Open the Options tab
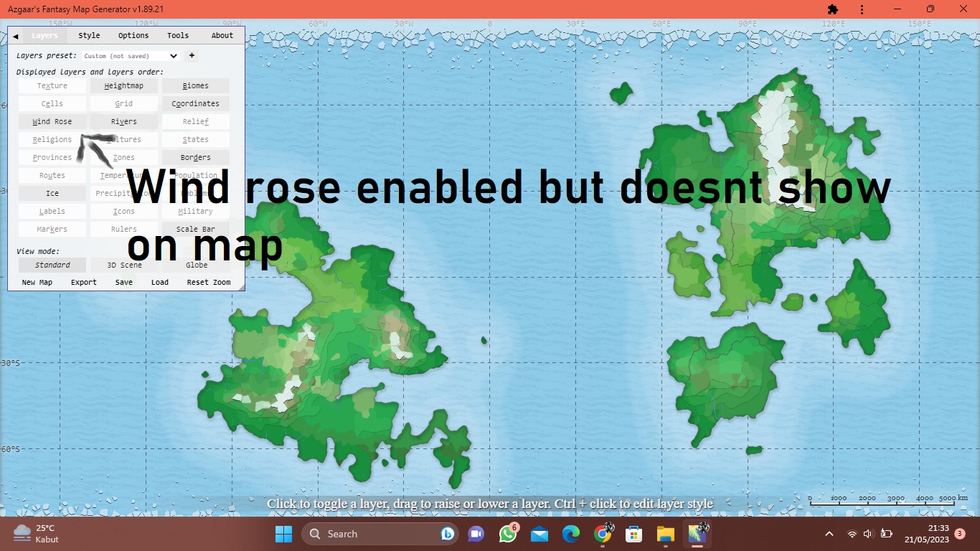This screenshot has height=551, width=980. point(133,35)
